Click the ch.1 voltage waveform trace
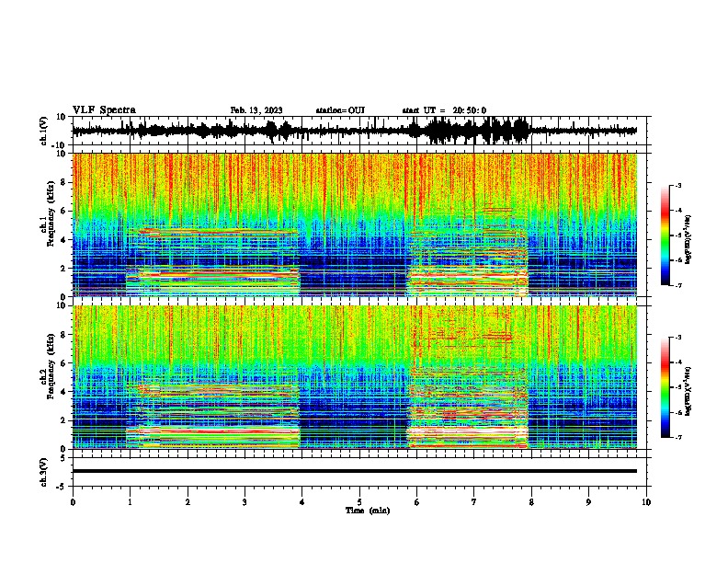728x563 pixels. 355,131
